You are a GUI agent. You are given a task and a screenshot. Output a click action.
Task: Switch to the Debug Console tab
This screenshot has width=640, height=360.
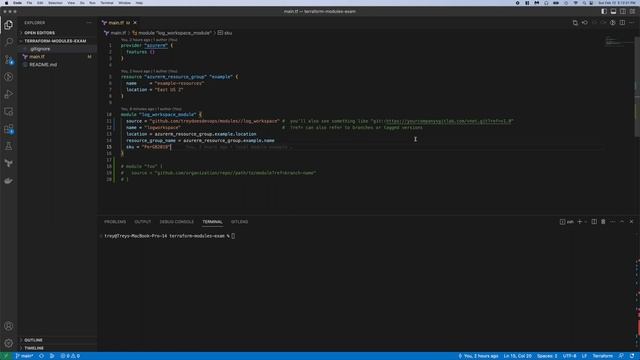[x=177, y=222]
